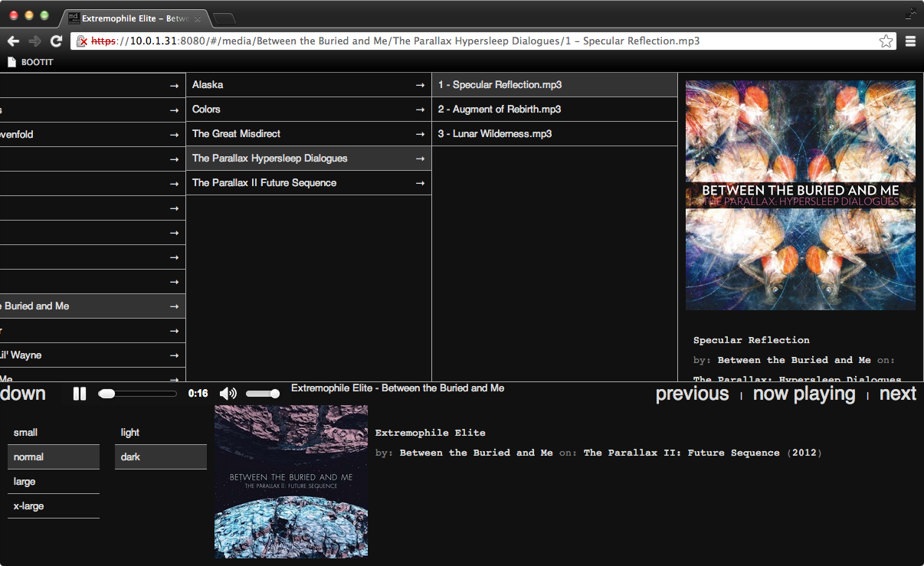Click the now playing link
The image size is (924, 566).
point(804,394)
